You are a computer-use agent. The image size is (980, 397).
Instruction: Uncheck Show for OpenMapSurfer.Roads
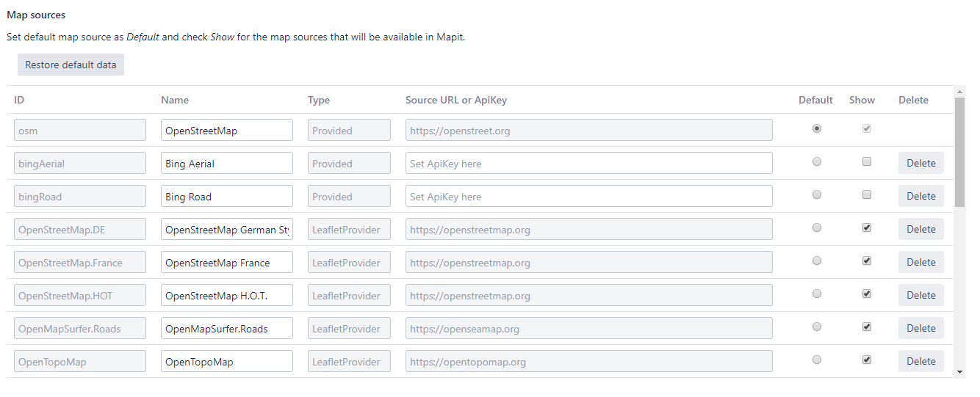[867, 327]
